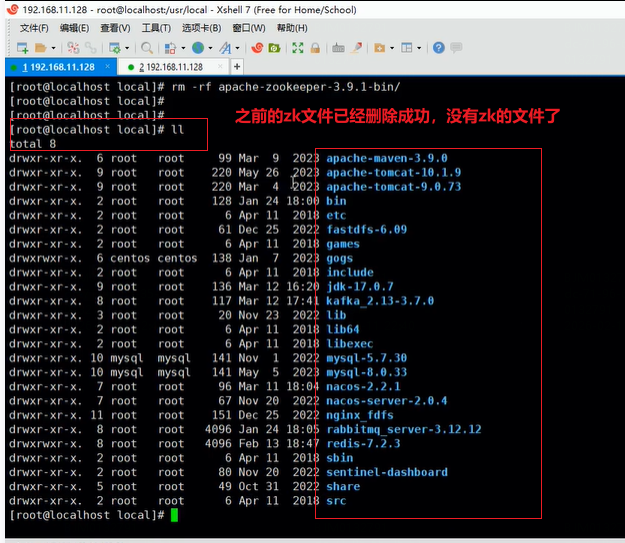Click the apache-tomcat-10.1.9 directory name
625x543 pixels.
[393, 173]
